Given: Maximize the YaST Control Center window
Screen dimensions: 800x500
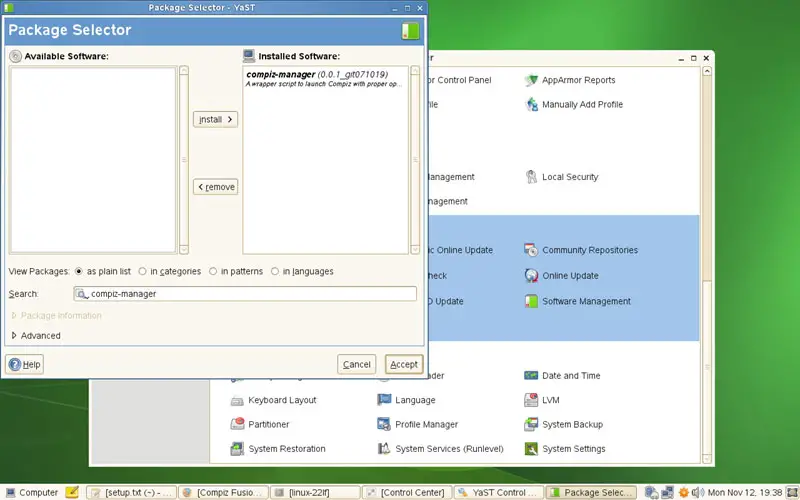Looking at the screenshot, I should coord(693,58).
